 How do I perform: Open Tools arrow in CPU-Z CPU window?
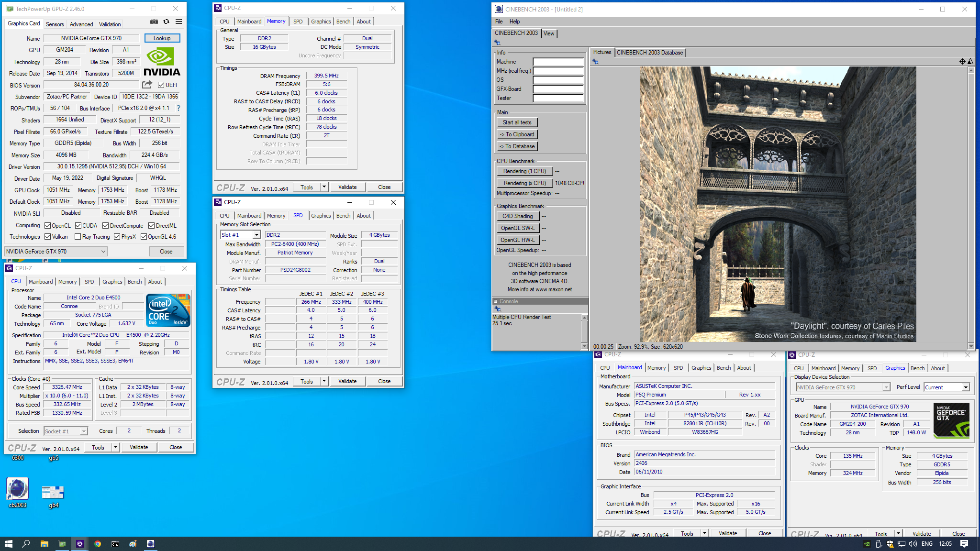[115, 447]
